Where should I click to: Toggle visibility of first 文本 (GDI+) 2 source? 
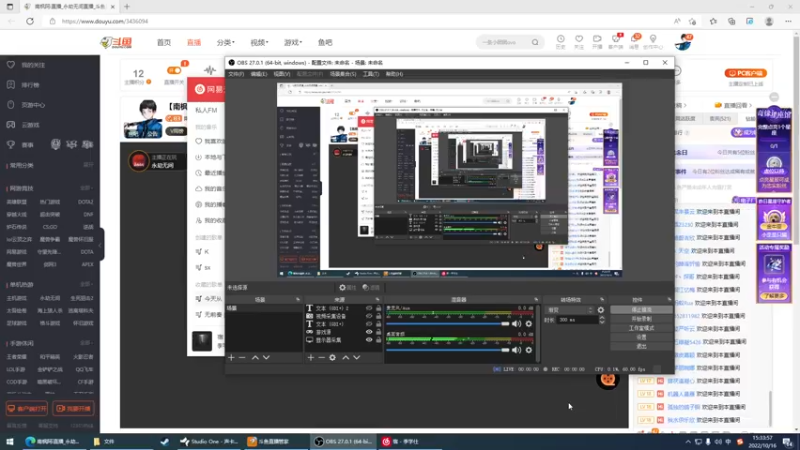point(369,308)
